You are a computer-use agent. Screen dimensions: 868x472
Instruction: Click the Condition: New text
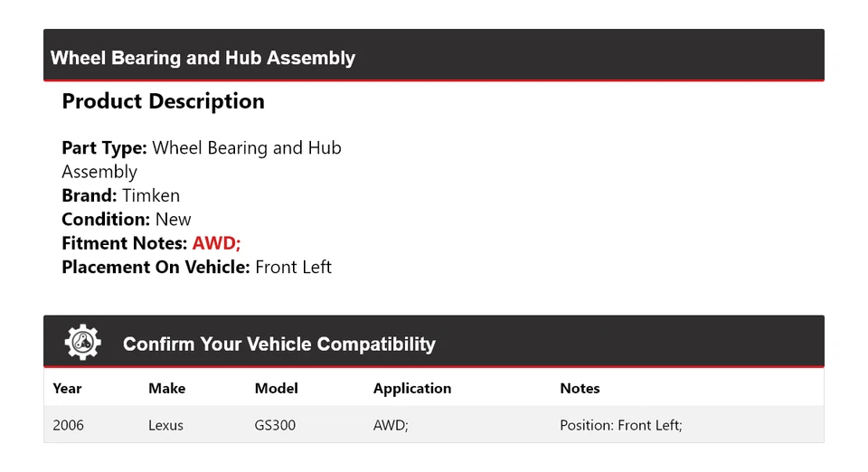pyautogui.click(x=127, y=219)
